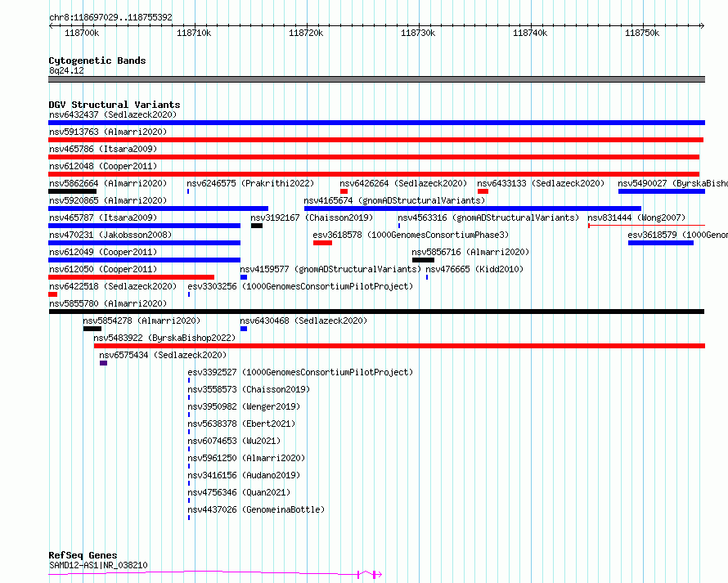Click the nsv4756346 (Quan2021) label
The height and width of the screenshot is (583, 728).
click(239, 492)
